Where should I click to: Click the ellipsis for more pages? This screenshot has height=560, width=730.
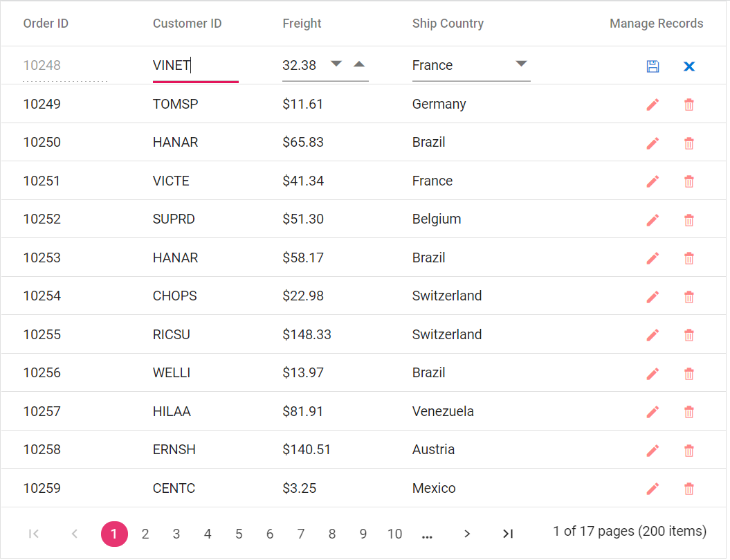[427, 534]
